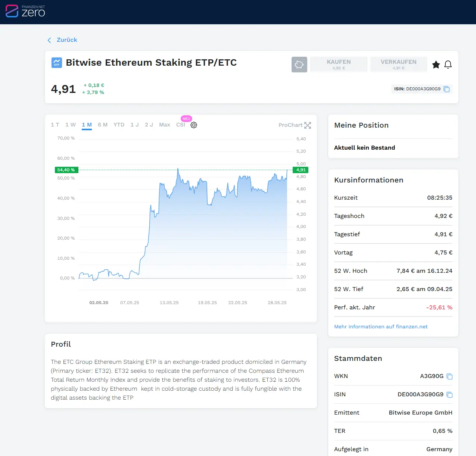Select the 1 M chart range
The image size is (476, 456).
point(87,125)
